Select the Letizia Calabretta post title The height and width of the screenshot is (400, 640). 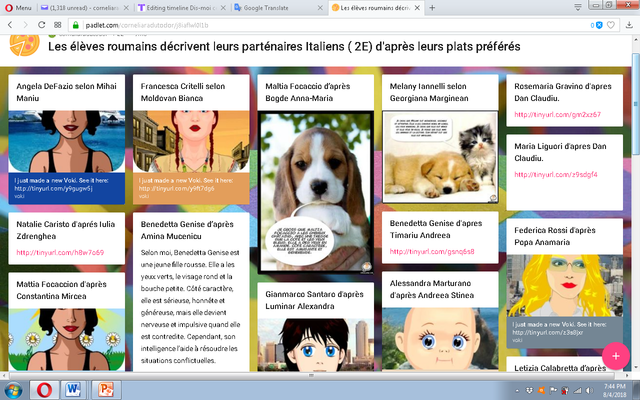[560, 368]
